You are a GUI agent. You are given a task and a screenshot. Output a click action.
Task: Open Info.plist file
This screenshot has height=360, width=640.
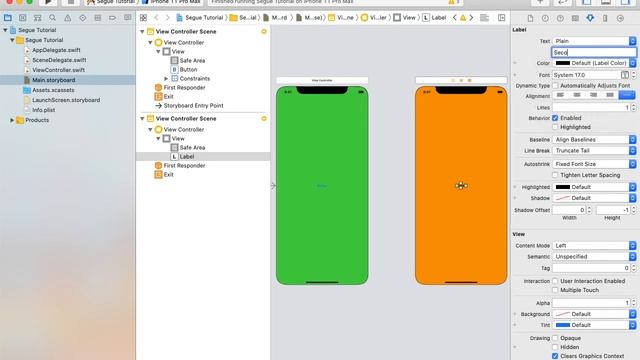click(x=43, y=110)
